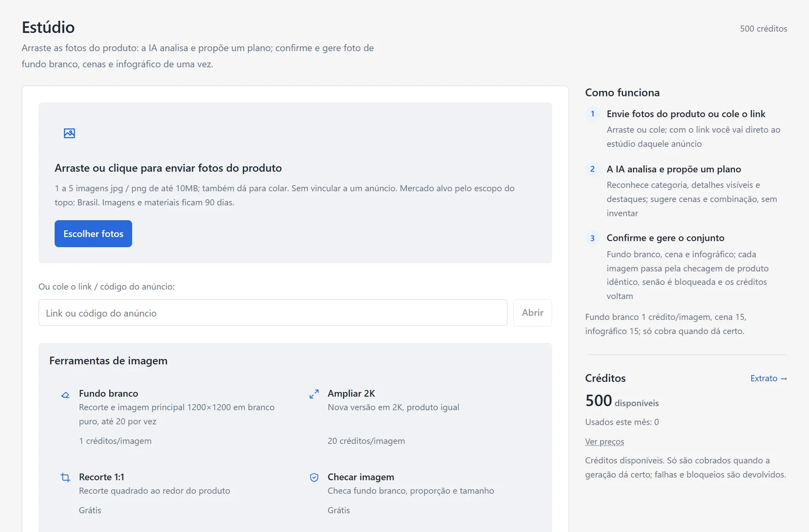Click the Confirme e gere o conjunto title

pyautogui.click(x=665, y=238)
